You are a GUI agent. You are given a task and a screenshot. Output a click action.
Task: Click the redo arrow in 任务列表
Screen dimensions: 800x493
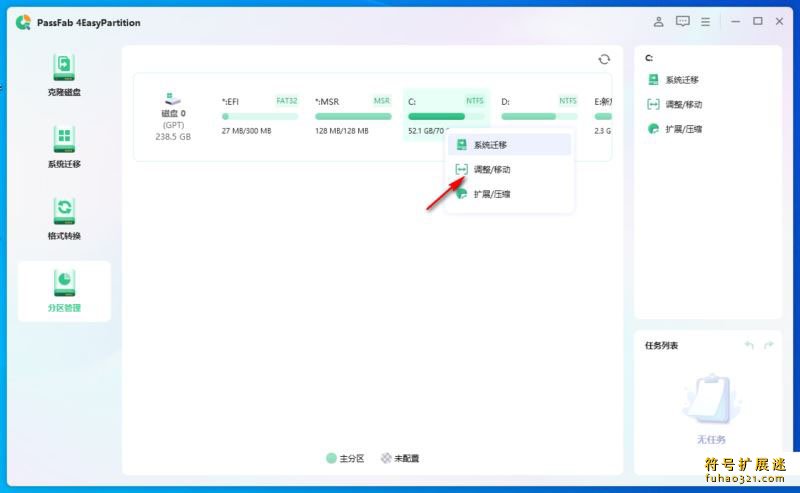[x=768, y=346]
